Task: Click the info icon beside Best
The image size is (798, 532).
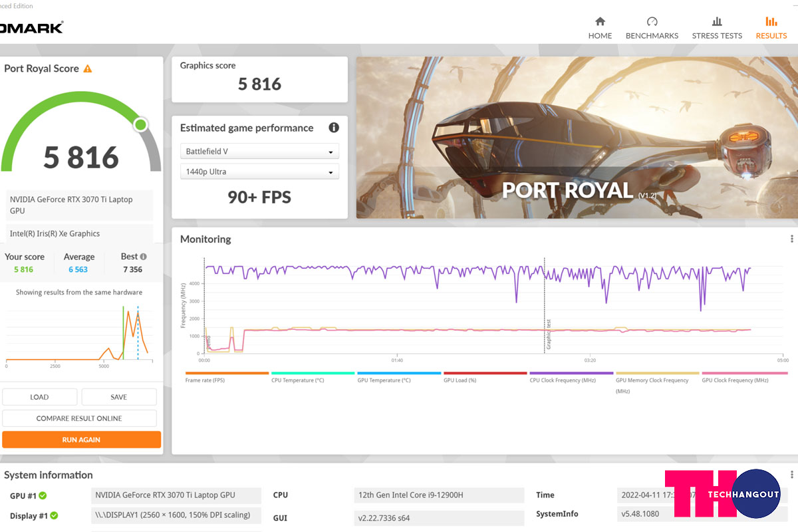Action: 144,257
